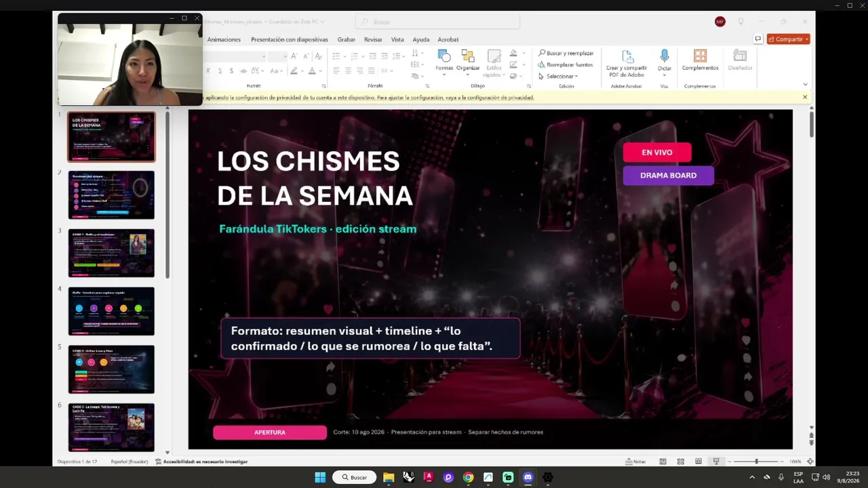Click the Reemplazar fuentes command
Image resolution: width=868 pixels, height=488 pixels.
pos(566,64)
